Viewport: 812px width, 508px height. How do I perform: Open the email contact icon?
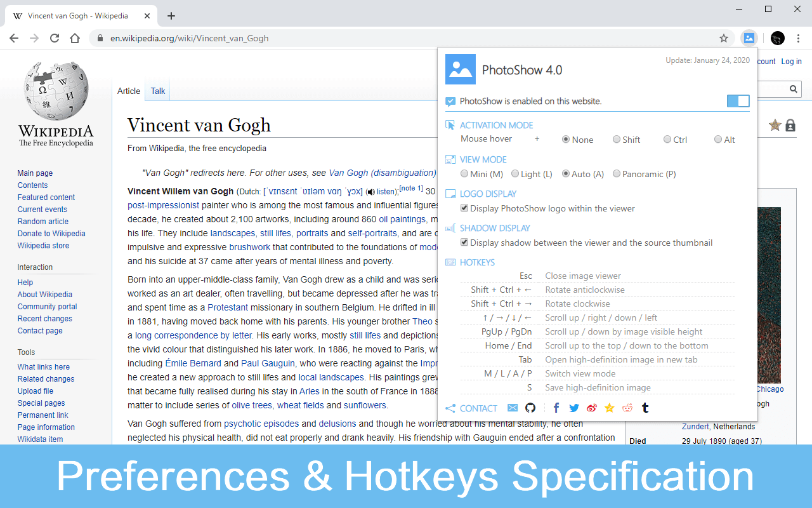click(x=513, y=408)
